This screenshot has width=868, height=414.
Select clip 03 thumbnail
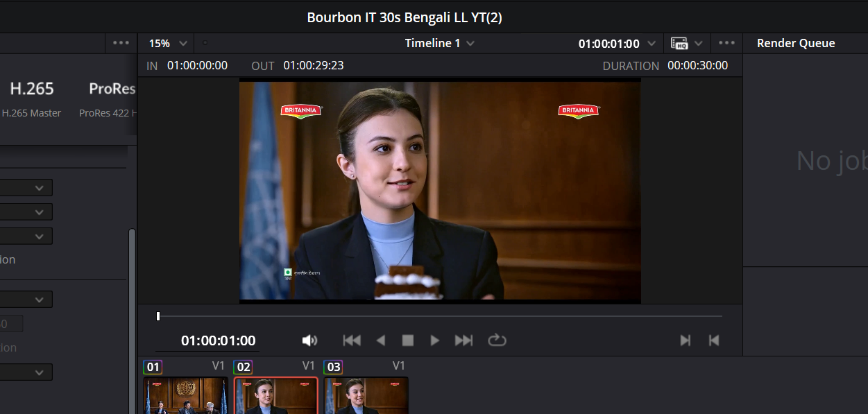366,396
